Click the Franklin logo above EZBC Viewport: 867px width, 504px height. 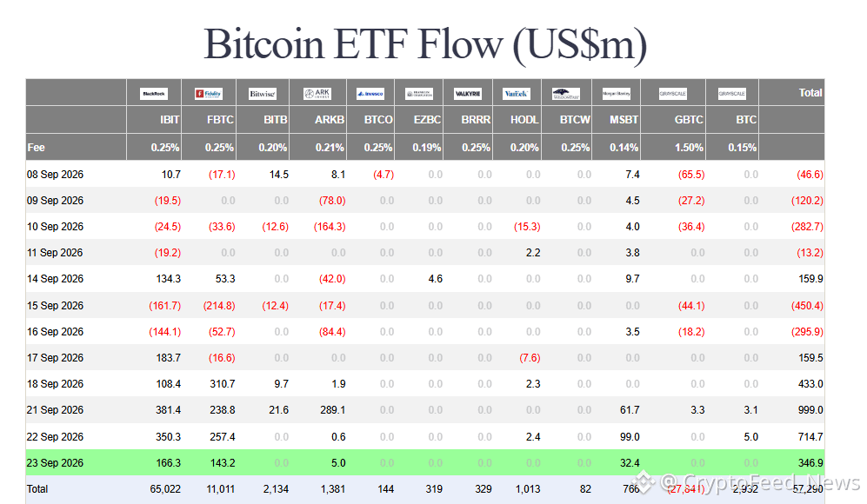point(419,94)
